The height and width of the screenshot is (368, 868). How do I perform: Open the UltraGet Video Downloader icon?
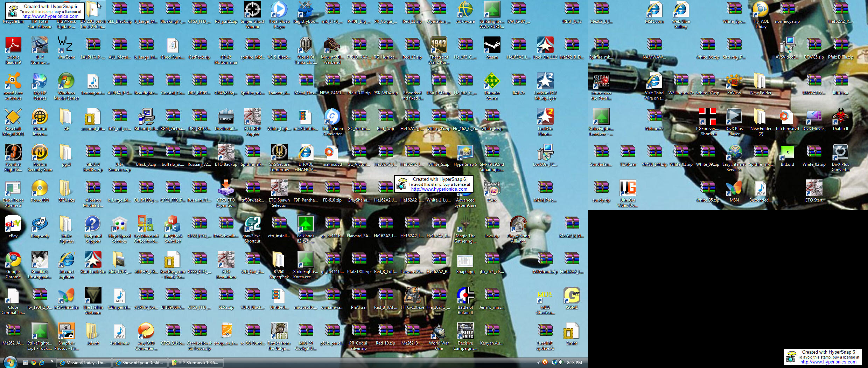tap(628, 194)
